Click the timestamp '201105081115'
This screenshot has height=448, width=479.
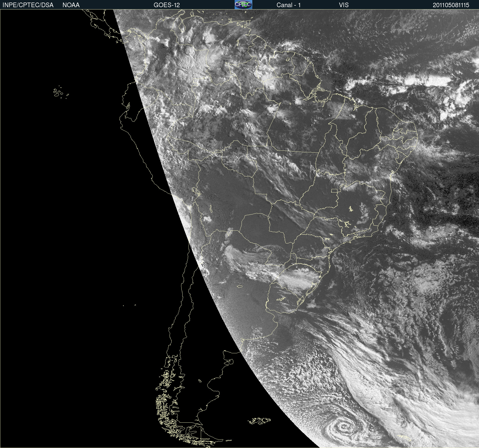[x=451, y=5]
